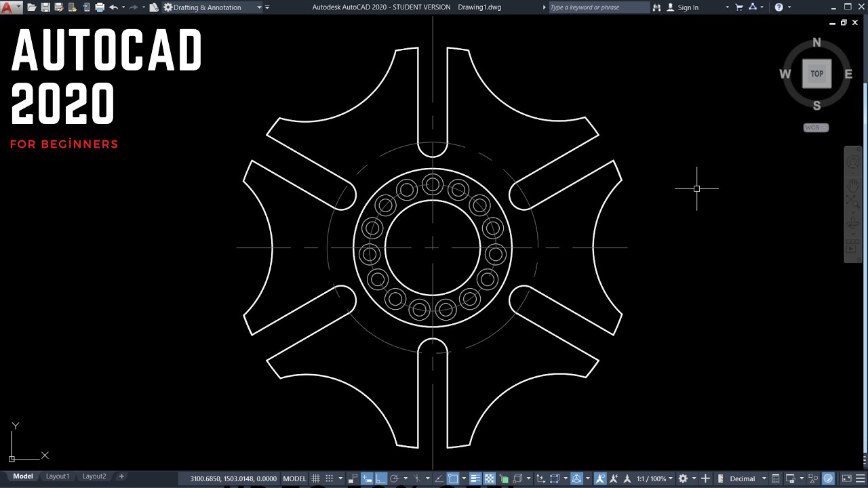Click the Plot printer icon
868x488 pixels.
click(x=100, y=7)
